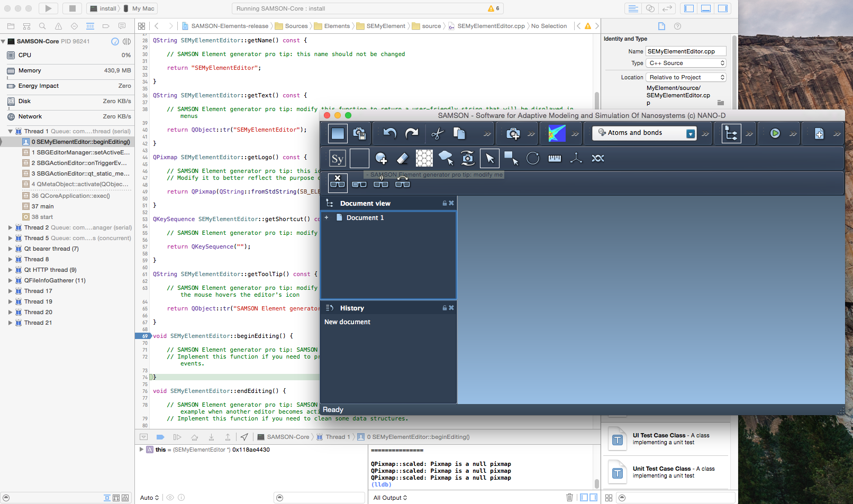Click the colorful rendering preset swatch

tap(556, 133)
